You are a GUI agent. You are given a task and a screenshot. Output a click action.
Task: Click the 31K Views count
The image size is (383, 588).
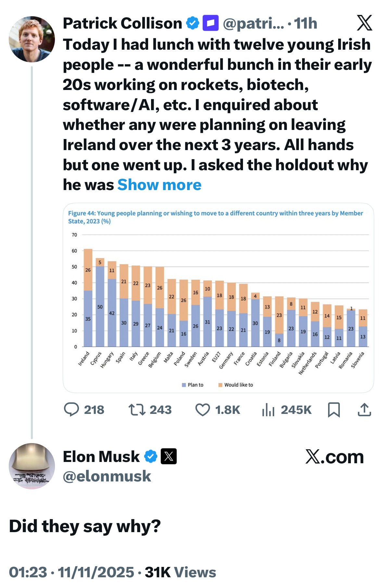coord(181,572)
